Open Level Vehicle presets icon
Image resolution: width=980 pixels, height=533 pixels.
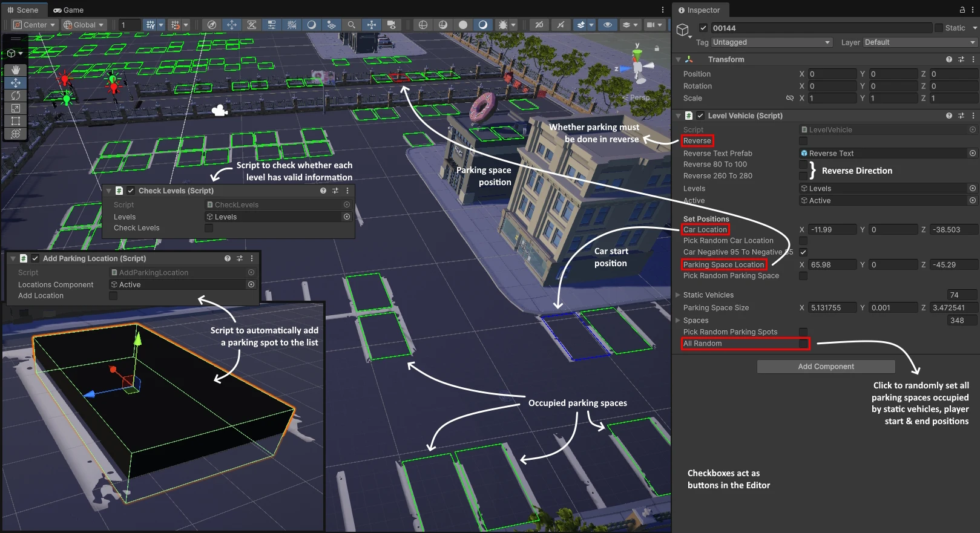point(961,116)
